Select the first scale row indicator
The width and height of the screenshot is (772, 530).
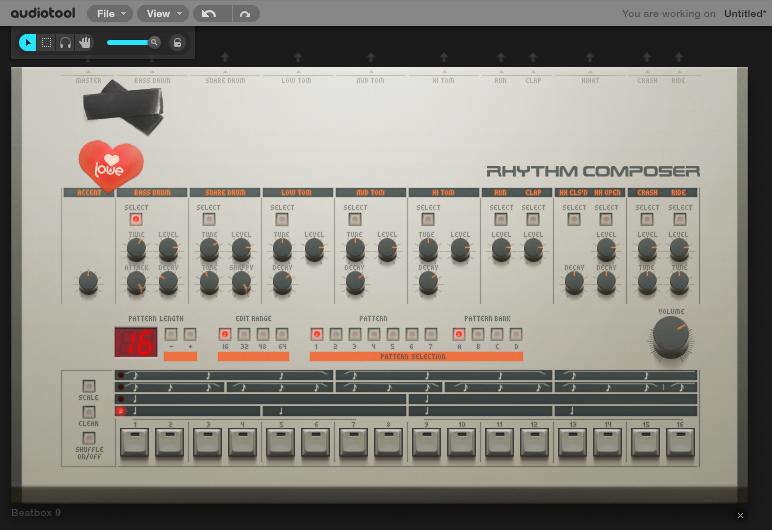pyautogui.click(x=120, y=375)
